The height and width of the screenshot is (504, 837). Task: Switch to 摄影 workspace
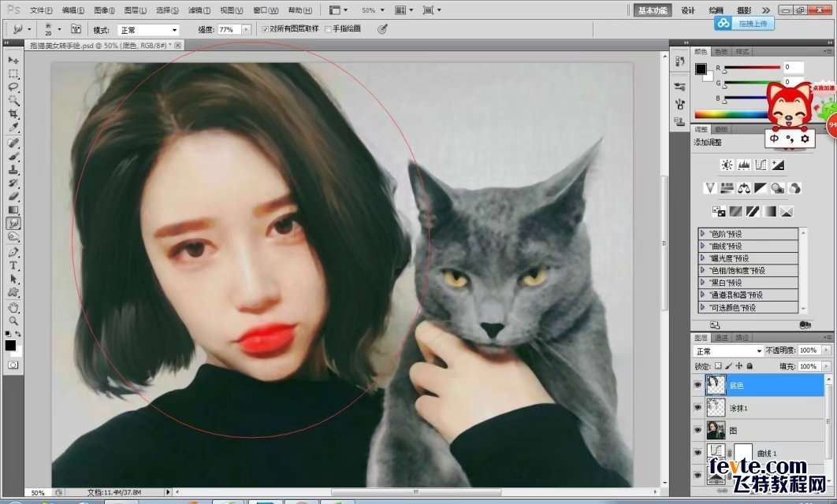[x=743, y=10]
